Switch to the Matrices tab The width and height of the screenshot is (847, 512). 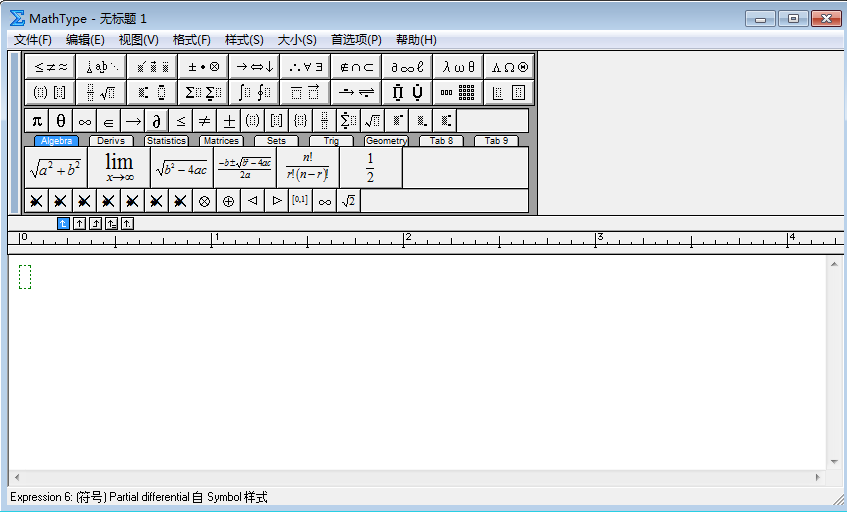click(x=221, y=141)
